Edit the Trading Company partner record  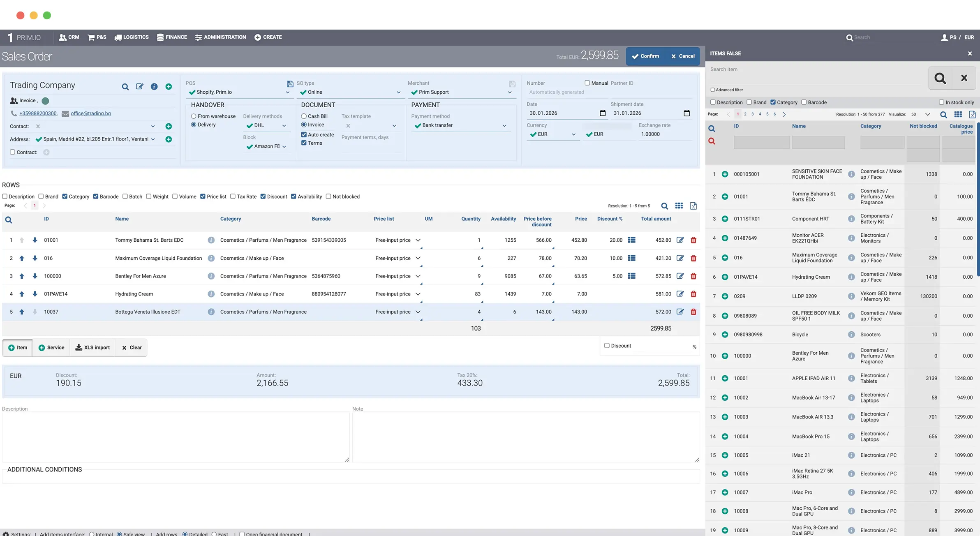140,87
